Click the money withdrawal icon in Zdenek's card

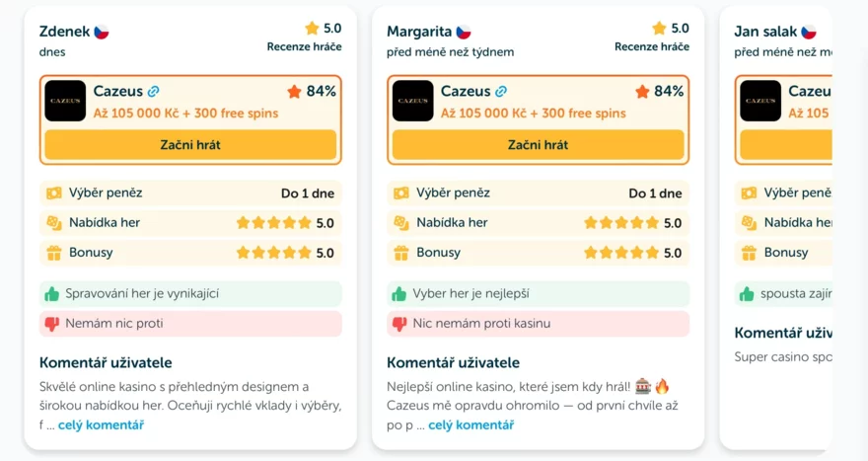click(x=53, y=193)
